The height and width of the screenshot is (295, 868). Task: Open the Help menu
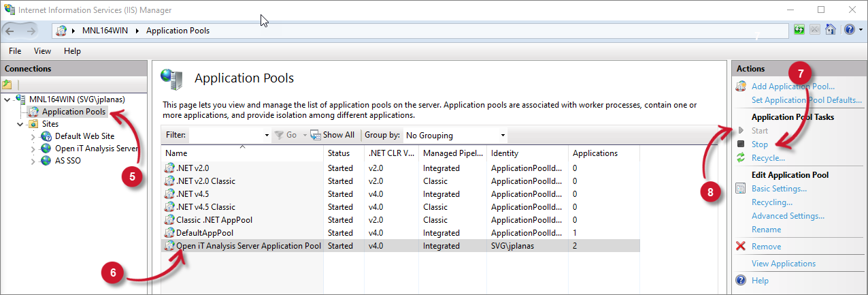[x=72, y=51]
